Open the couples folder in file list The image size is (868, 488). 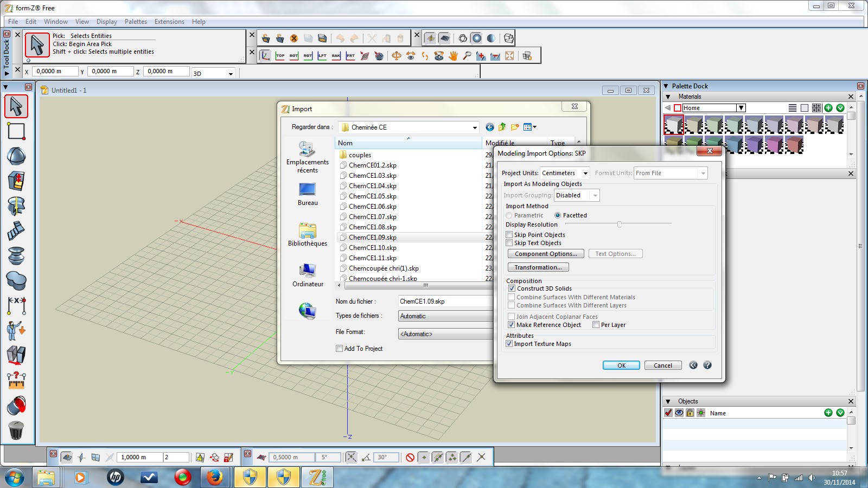(x=360, y=155)
